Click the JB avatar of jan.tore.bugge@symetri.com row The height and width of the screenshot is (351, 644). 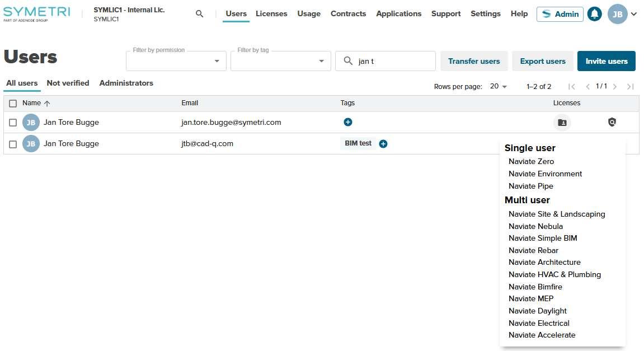(31, 123)
